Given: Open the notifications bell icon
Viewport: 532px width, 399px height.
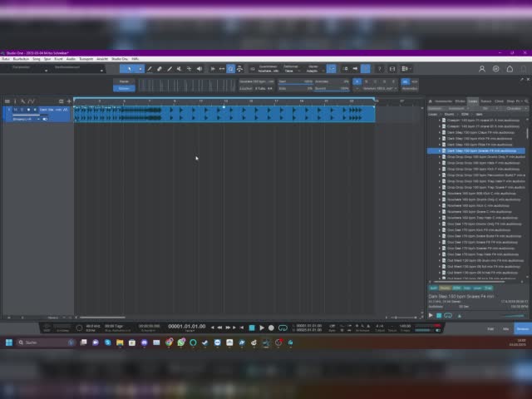Looking at the screenshot, I should click(510, 69).
